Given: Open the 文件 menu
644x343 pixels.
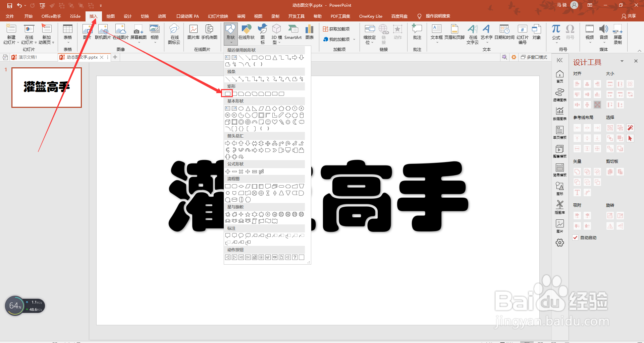Looking at the screenshot, I should tap(10, 16).
